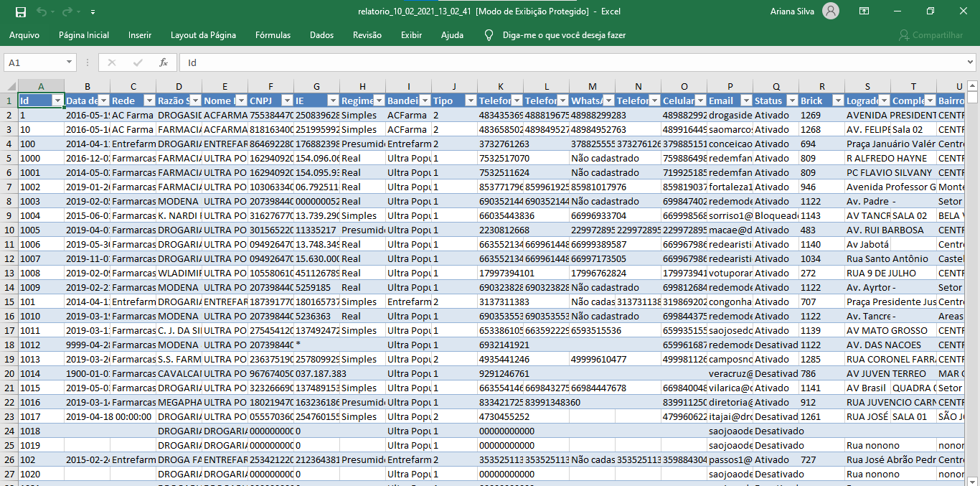Click the lightbulb Diga-me search icon
The height and width of the screenshot is (486, 980).
click(x=489, y=35)
